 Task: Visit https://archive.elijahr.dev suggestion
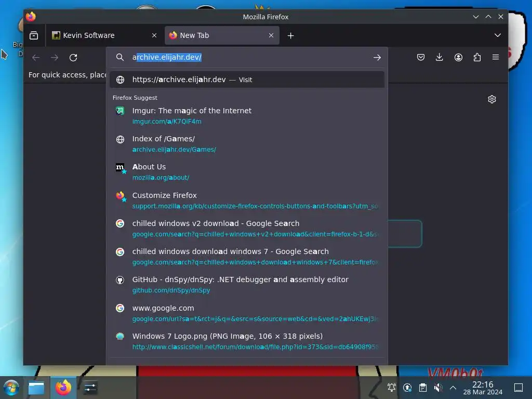coord(247,79)
